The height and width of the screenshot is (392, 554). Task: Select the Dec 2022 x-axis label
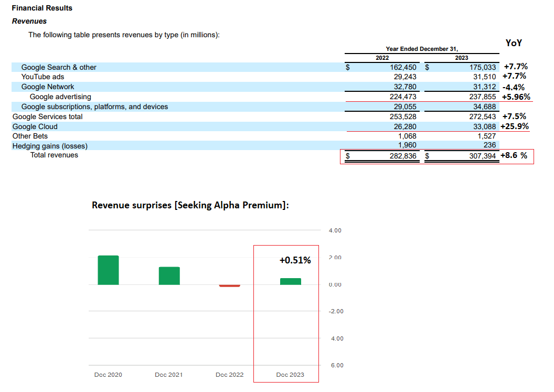point(229,375)
